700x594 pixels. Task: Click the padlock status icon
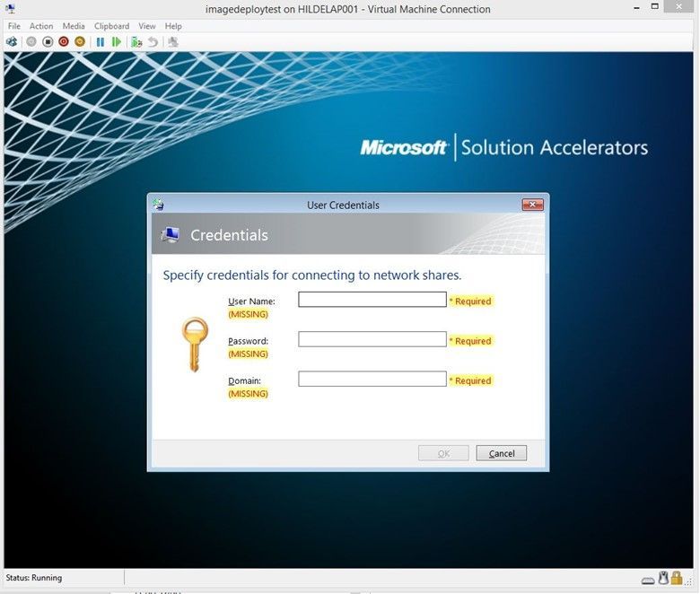tap(677, 578)
